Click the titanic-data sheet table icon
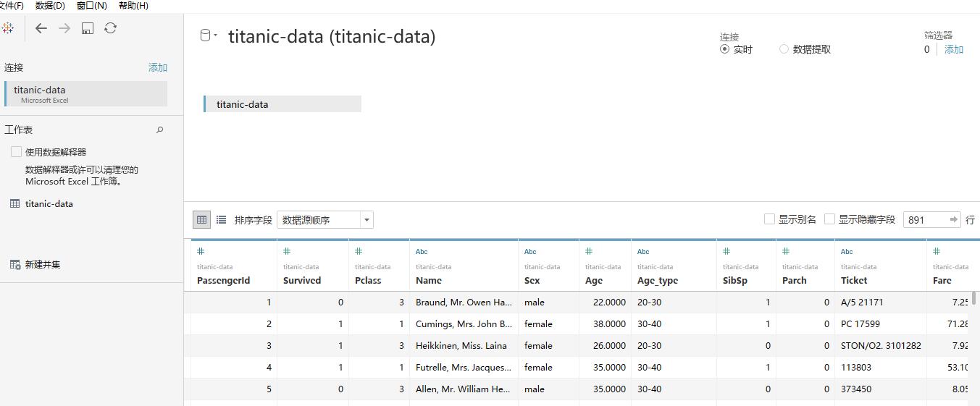The image size is (980, 406). tap(14, 203)
